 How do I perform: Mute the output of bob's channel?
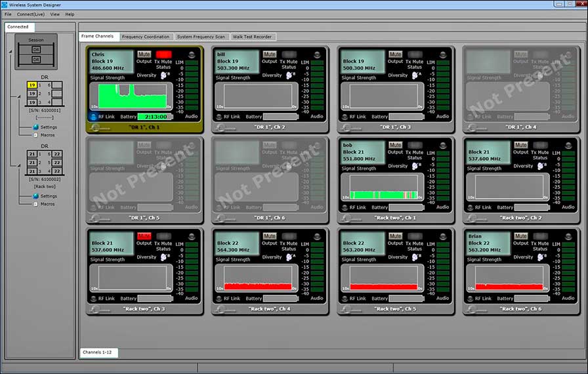coord(395,145)
